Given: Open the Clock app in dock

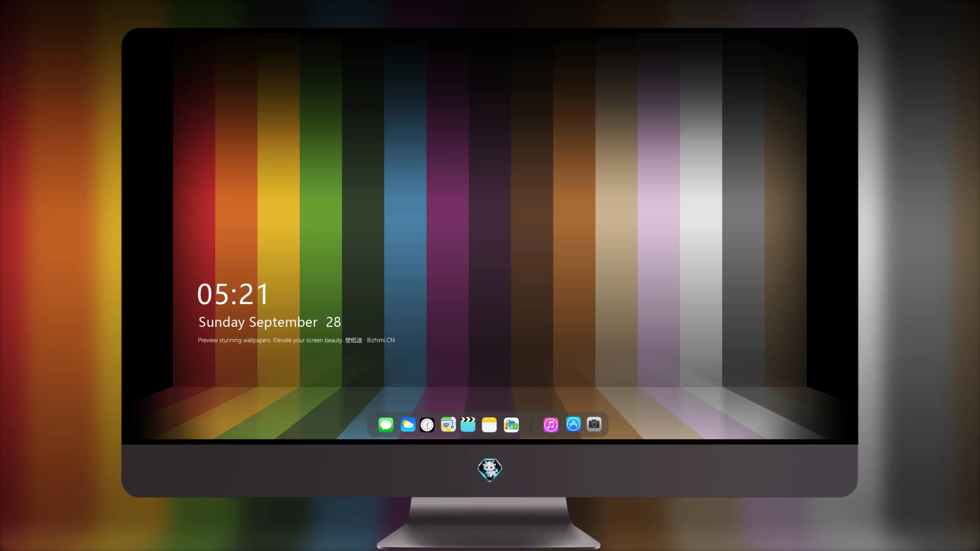Looking at the screenshot, I should [x=427, y=425].
